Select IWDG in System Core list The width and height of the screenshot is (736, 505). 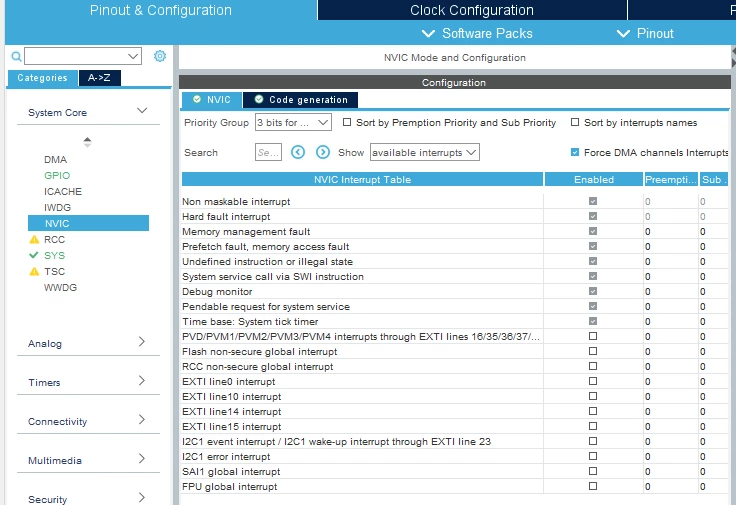(57, 207)
